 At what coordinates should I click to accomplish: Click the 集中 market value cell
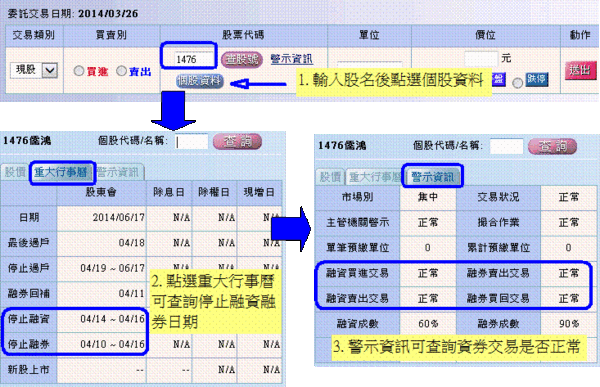(428, 197)
